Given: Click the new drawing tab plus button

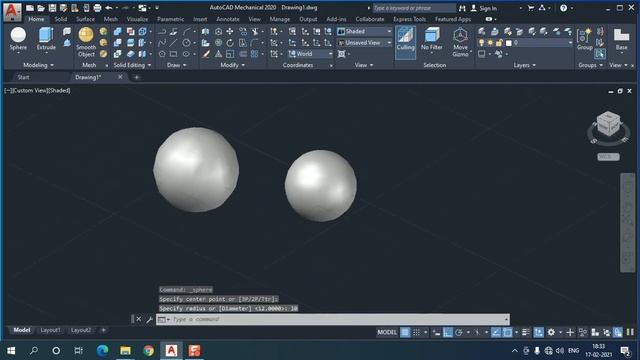Looking at the screenshot, I should click(136, 77).
